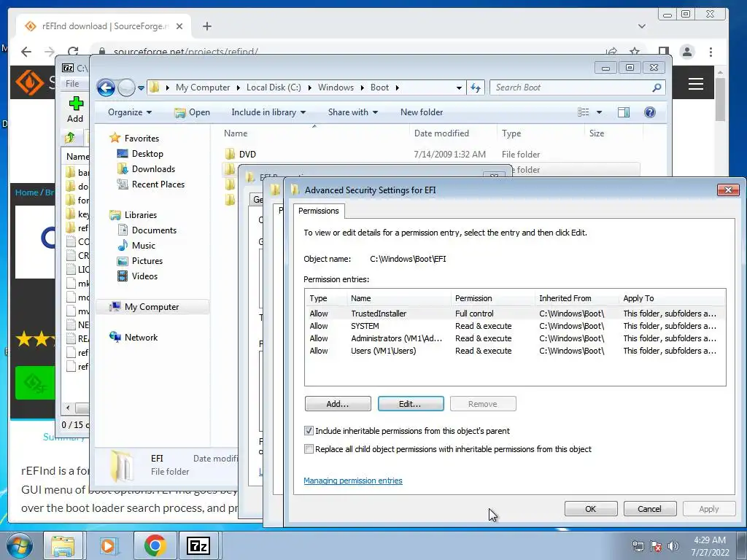Click 7-Zip horizontal scrollbar left arrow
This screenshot has height=560, width=747.
(68, 408)
